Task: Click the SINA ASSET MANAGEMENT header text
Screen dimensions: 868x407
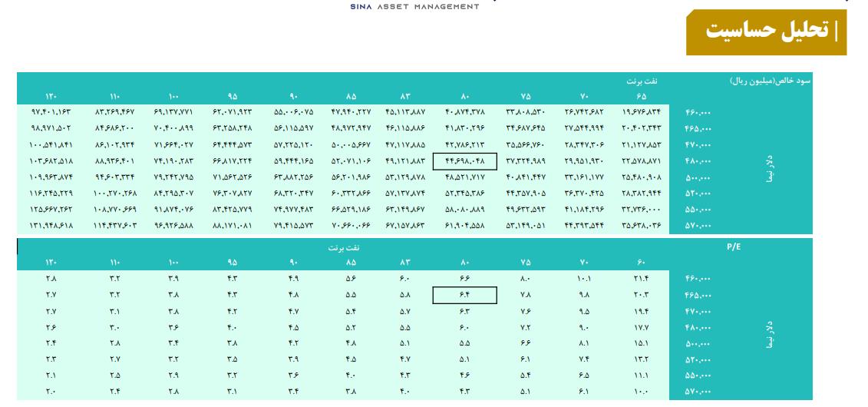Action: (414, 6)
